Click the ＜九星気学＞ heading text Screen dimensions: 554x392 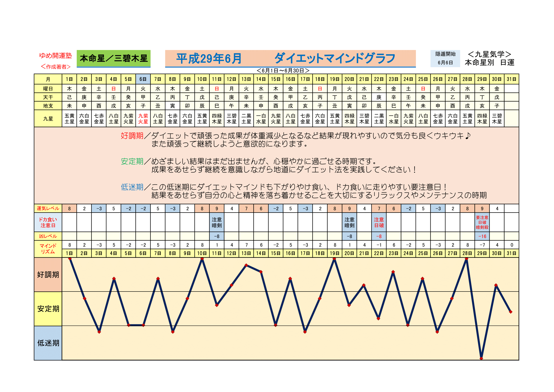(x=489, y=54)
